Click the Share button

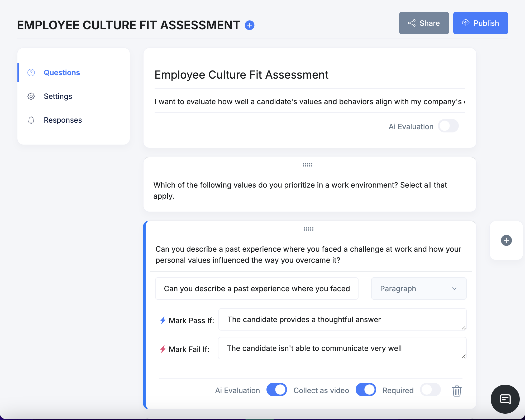424,23
